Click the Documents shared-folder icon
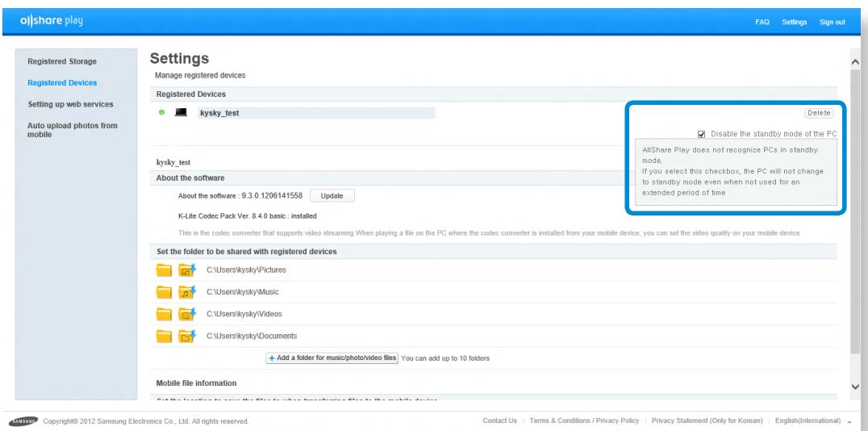The width and height of the screenshot is (868, 431). point(188,336)
